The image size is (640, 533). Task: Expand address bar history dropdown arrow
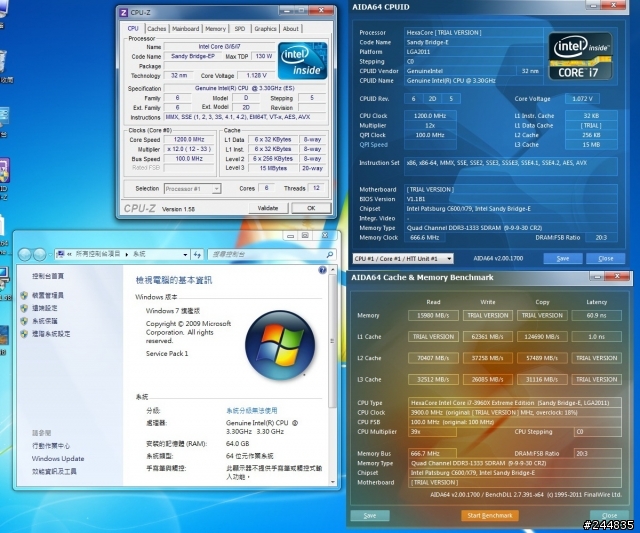(185, 254)
